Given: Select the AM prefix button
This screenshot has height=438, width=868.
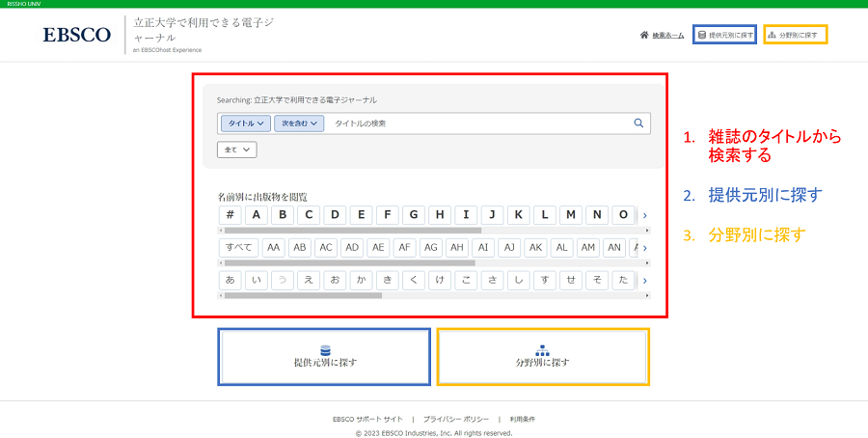Looking at the screenshot, I should click(x=588, y=248).
